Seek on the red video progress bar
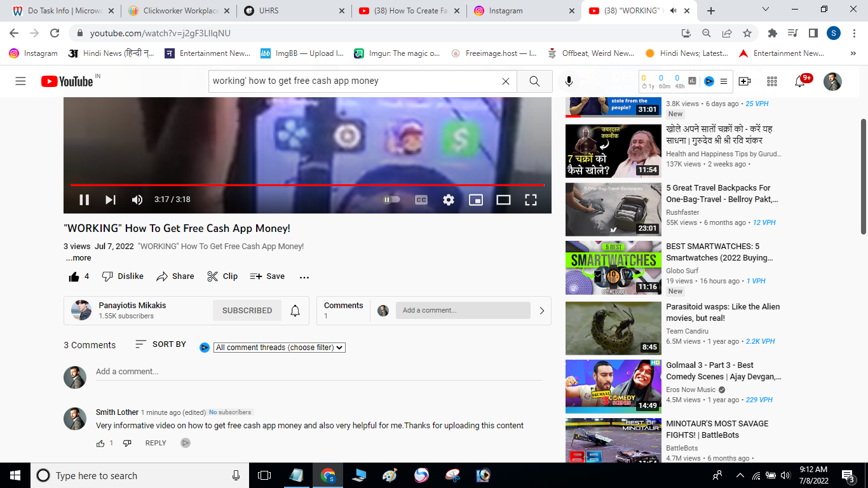This screenshot has height=488, width=868. pyautogui.click(x=308, y=185)
